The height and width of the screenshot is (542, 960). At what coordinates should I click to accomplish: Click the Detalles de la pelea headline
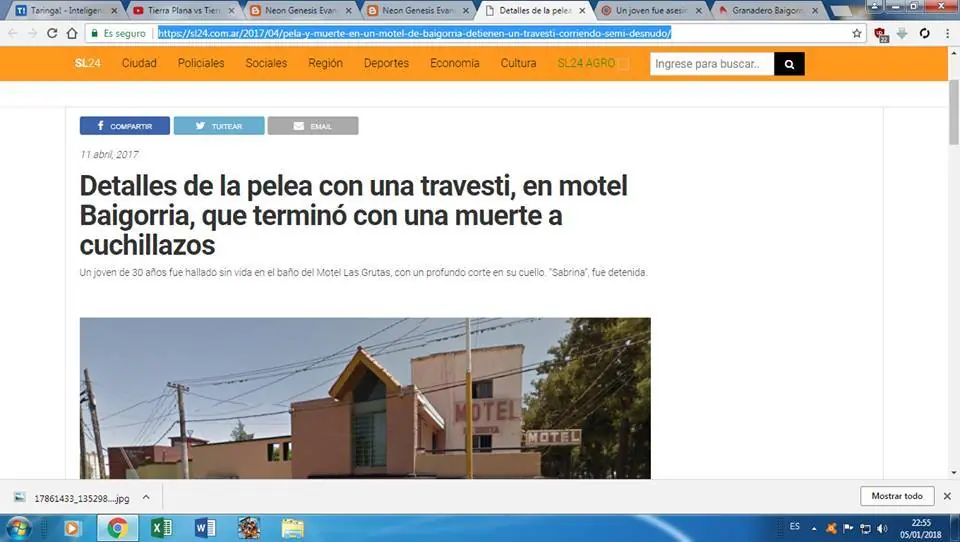point(354,215)
